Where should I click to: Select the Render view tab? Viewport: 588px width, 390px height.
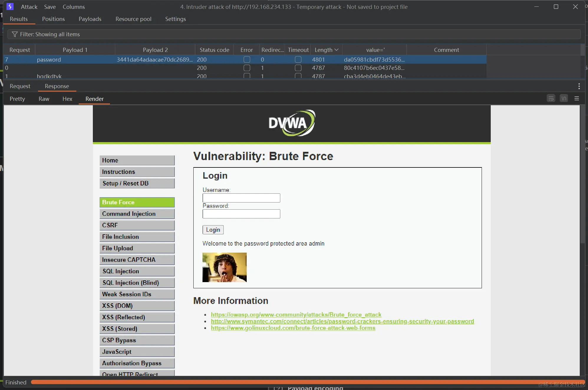94,99
